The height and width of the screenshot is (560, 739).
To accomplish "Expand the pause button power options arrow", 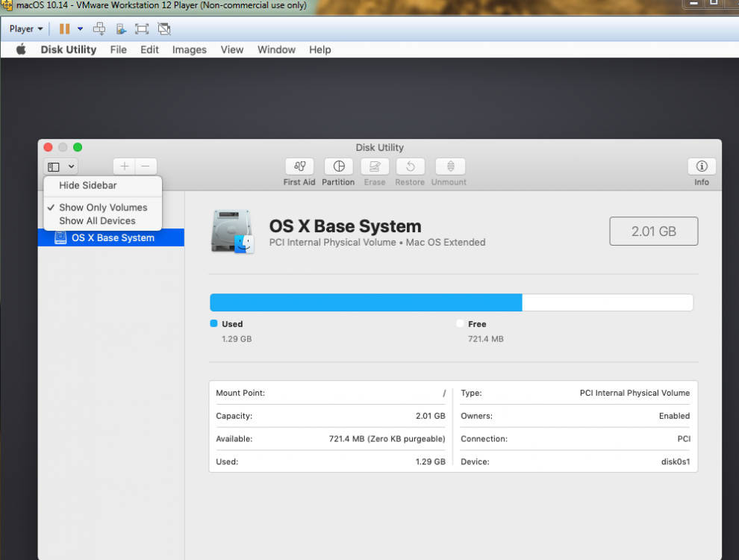I will click(80, 29).
